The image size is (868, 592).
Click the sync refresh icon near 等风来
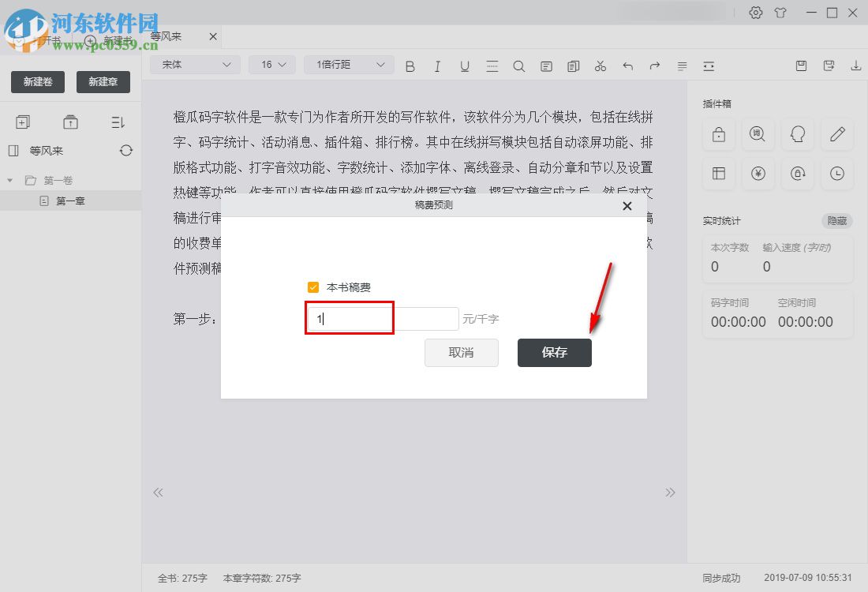(x=126, y=150)
